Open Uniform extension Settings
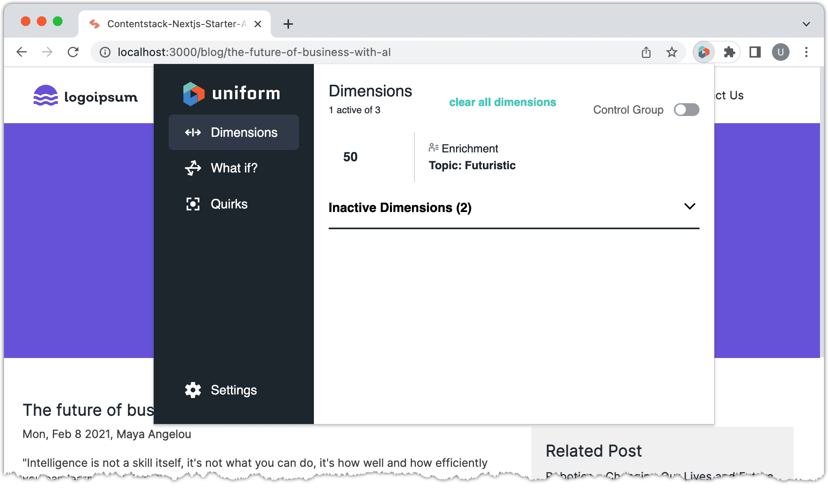 click(221, 390)
